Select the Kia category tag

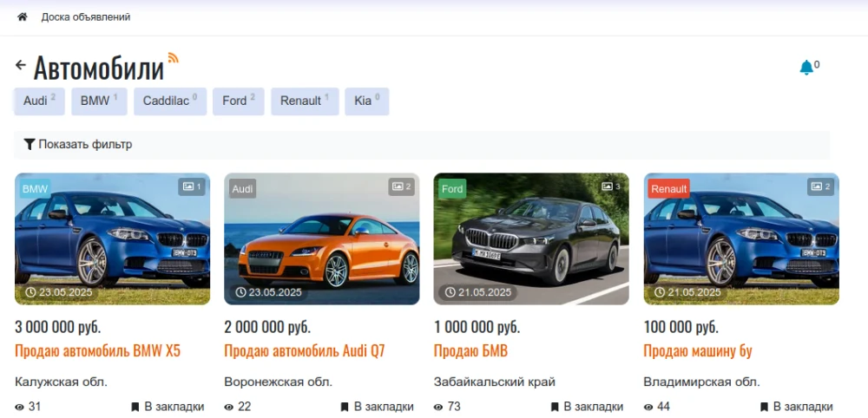point(367,101)
